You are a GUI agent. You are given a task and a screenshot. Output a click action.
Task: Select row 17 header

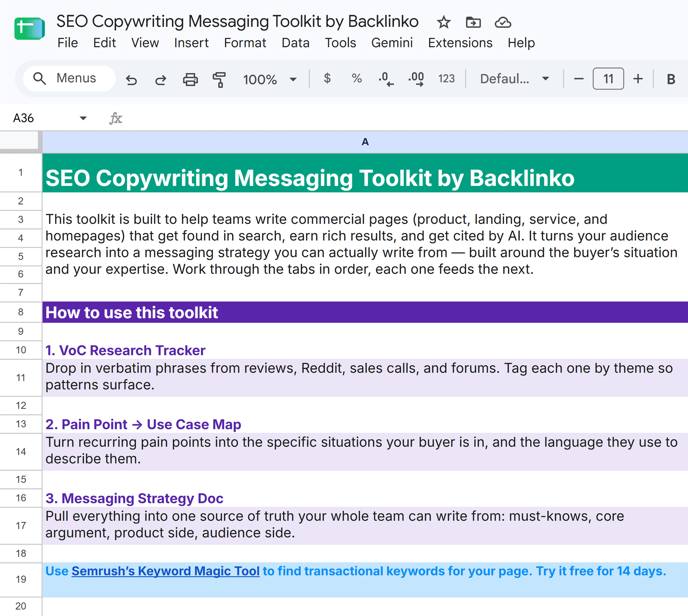click(21, 526)
